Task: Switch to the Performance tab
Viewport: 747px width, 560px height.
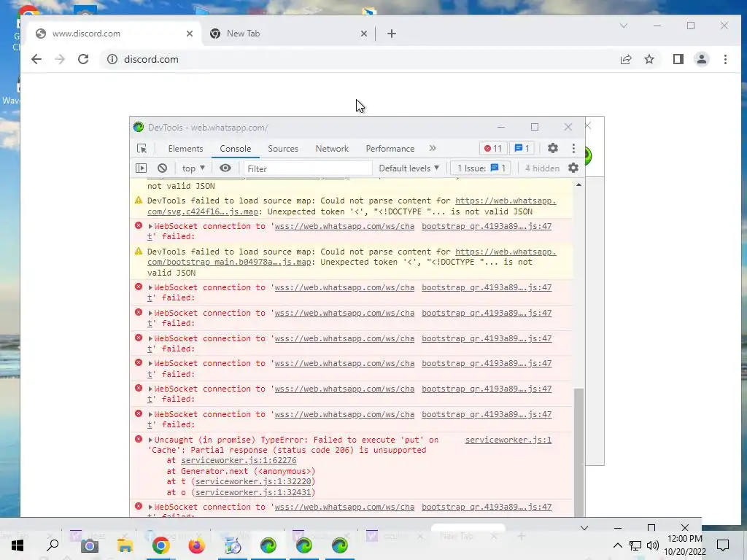Action: [x=390, y=149]
